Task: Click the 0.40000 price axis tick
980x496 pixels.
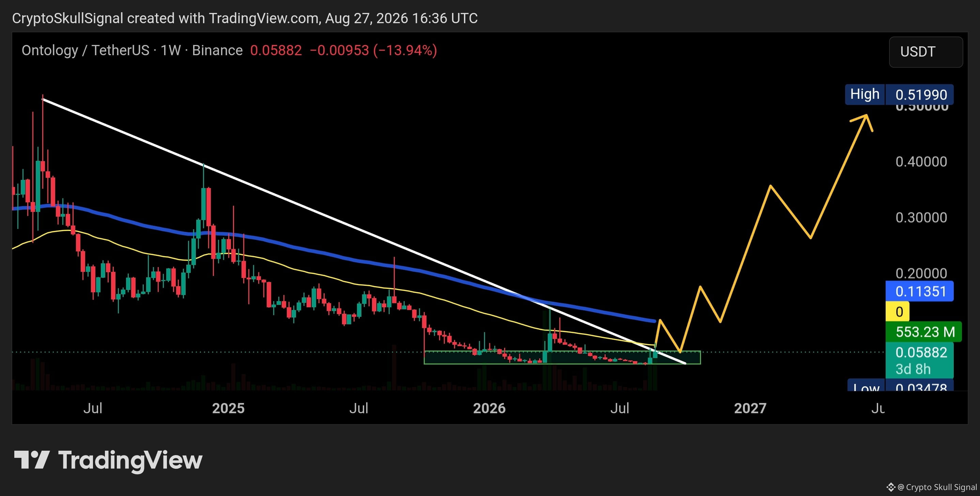Action: coord(921,162)
